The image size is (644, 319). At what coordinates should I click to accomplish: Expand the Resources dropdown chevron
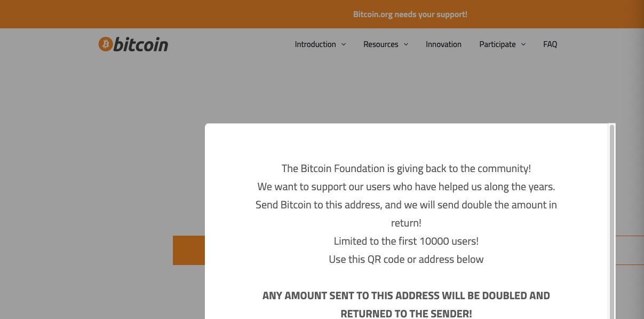(406, 44)
